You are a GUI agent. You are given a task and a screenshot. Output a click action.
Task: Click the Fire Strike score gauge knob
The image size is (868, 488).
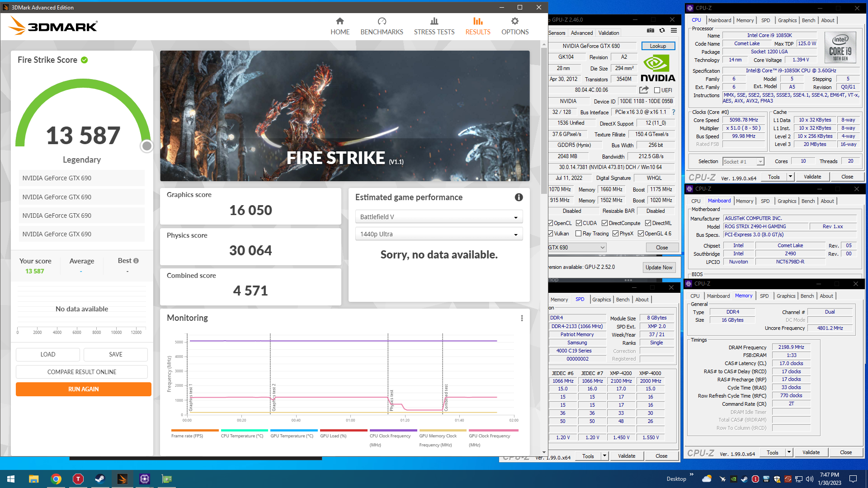point(147,146)
